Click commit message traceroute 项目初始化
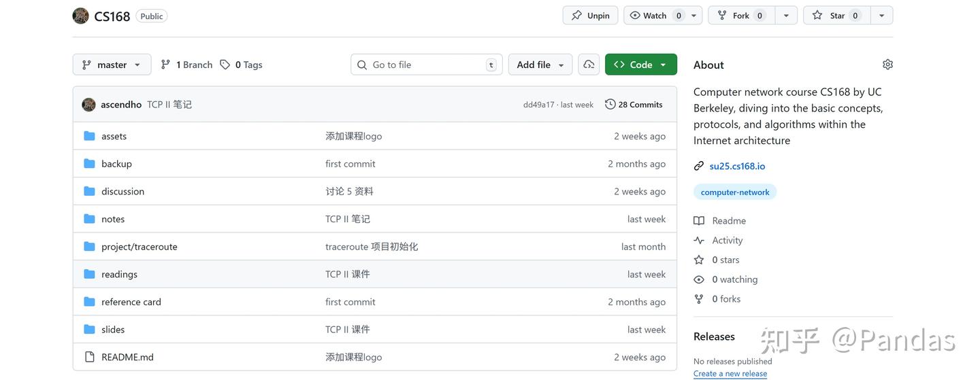The width and height of the screenshot is (980, 380). [372, 247]
